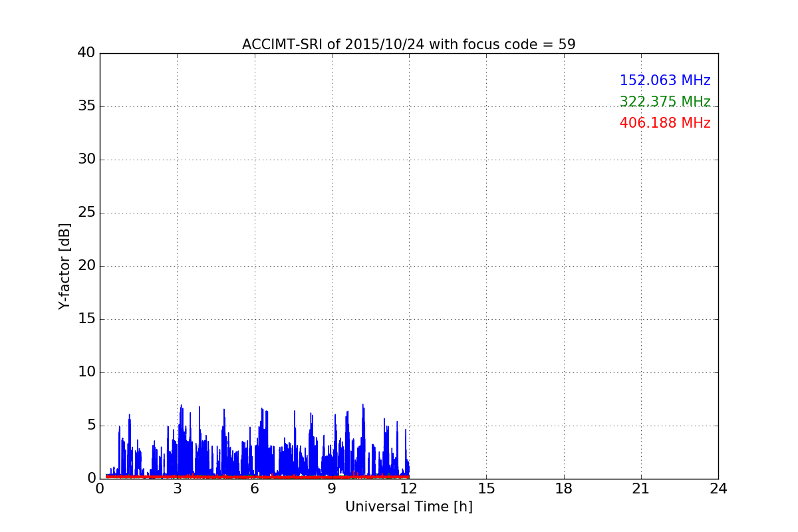
Task: Click the x-axis tick label 15
Action: click(486, 489)
